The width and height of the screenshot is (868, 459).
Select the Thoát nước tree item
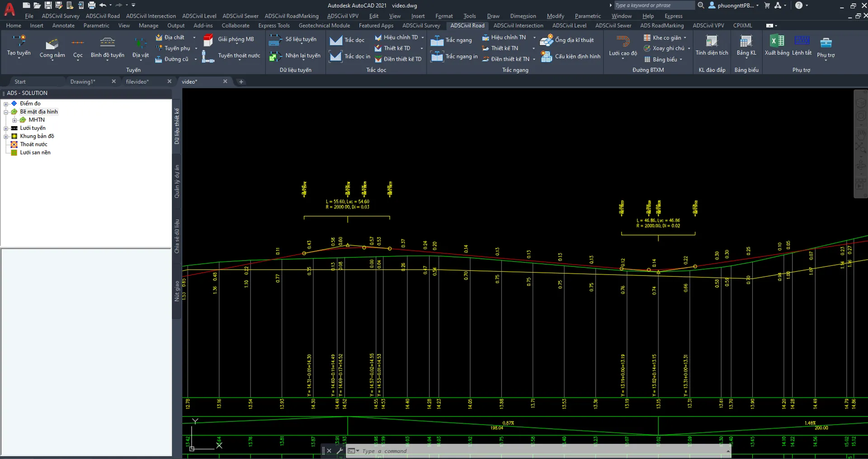(33, 145)
